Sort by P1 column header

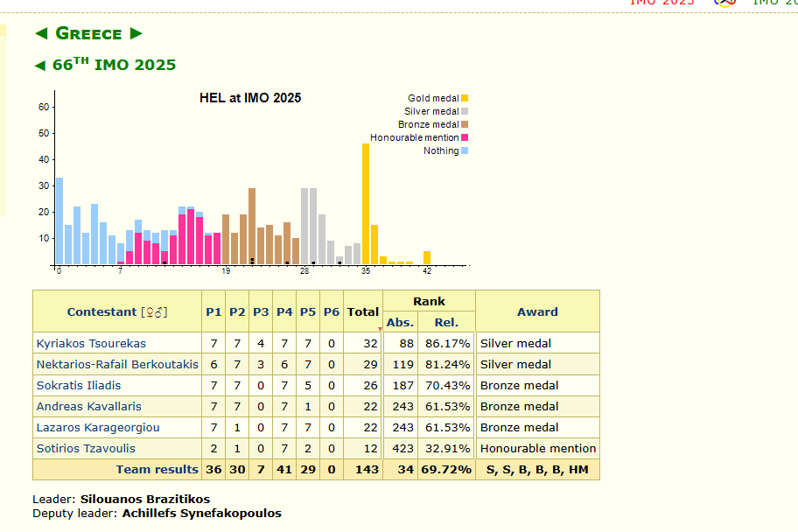click(x=213, y=312)
